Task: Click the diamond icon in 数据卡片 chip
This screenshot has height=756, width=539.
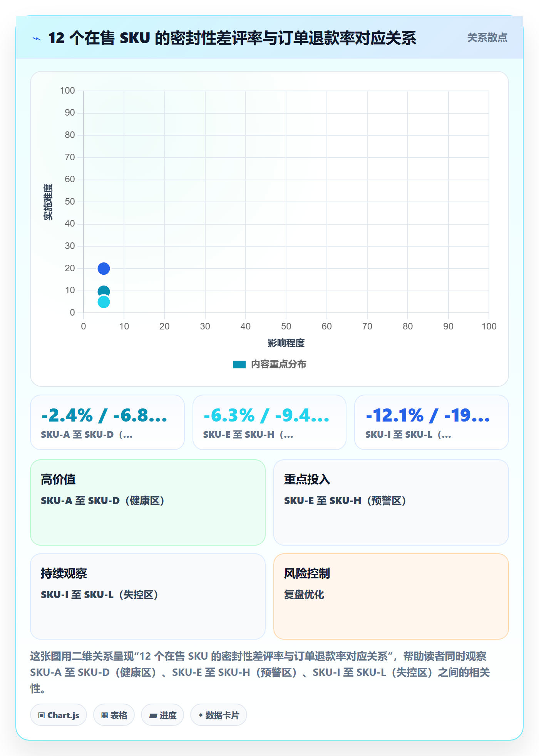Action: [201, 715]
